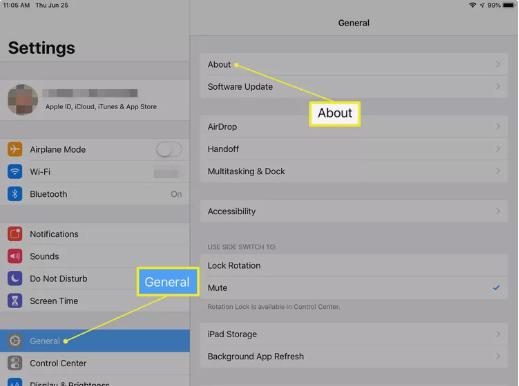Tap the About label text

[219, 64]
